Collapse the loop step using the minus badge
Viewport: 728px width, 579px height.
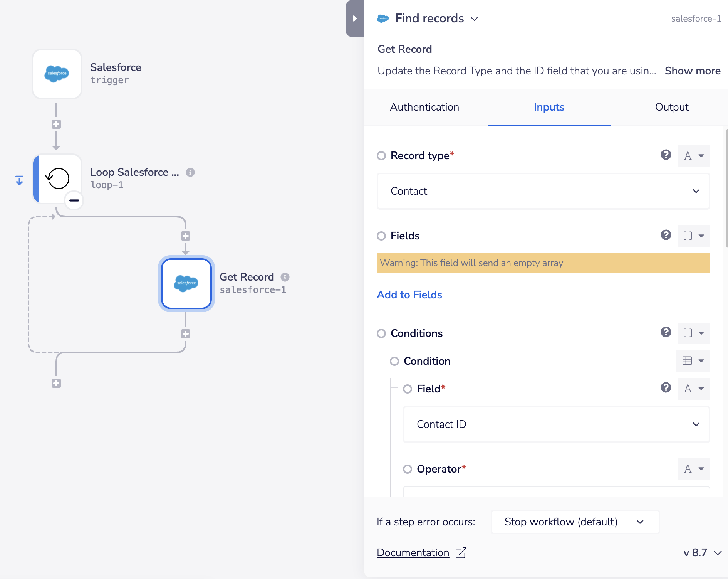pos(74,200)
